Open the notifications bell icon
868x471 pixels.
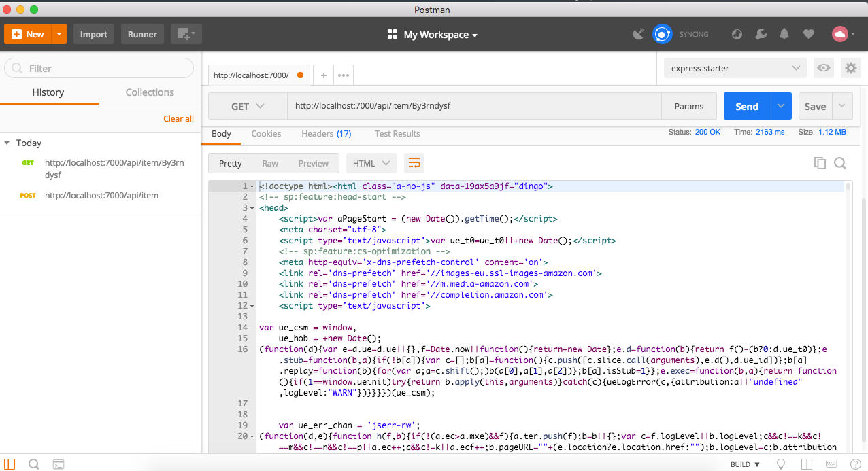tap(784, 34)
